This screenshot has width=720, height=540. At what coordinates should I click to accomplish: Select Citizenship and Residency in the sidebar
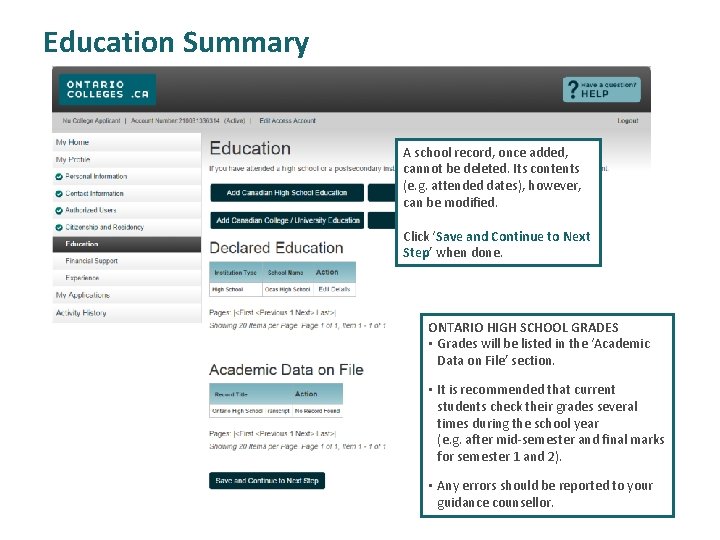127,227
